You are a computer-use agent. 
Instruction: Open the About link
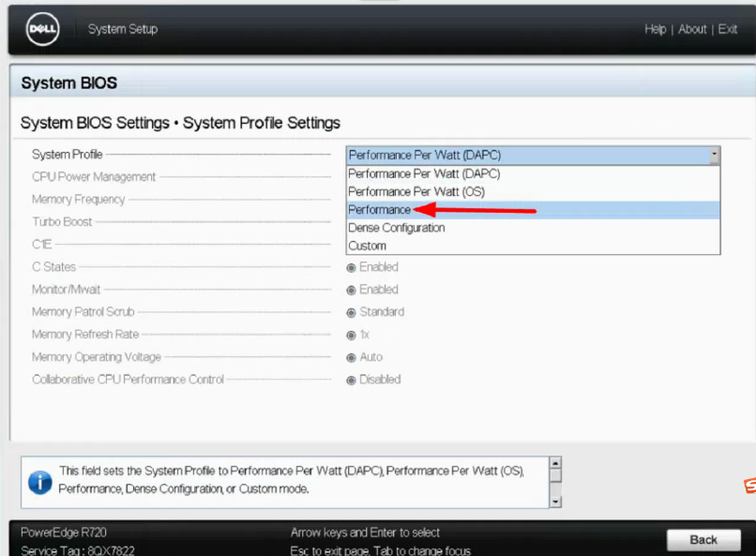tap(692, 29)
